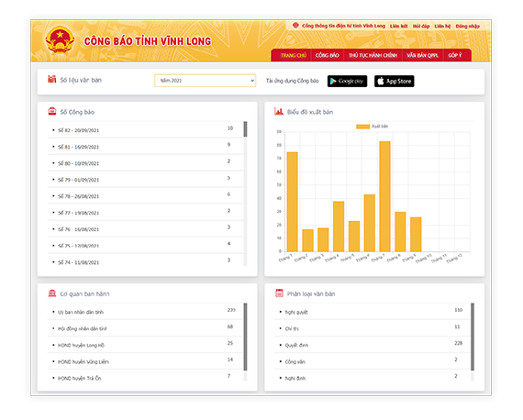Click the Số Công báo list scrollbar thumb
Image resolution: width=523 pixels, height=420 pixels.
coord(246,129)
